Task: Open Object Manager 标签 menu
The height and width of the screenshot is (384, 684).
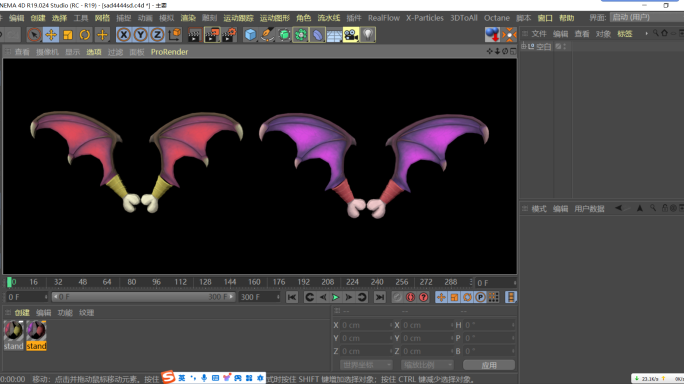Action: 625,34
